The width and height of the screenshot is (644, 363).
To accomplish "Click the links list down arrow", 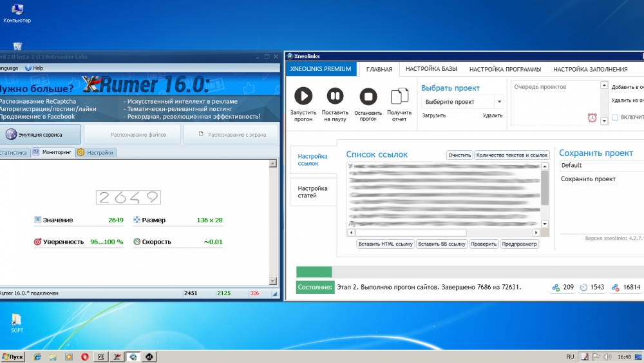I will 545,224.
